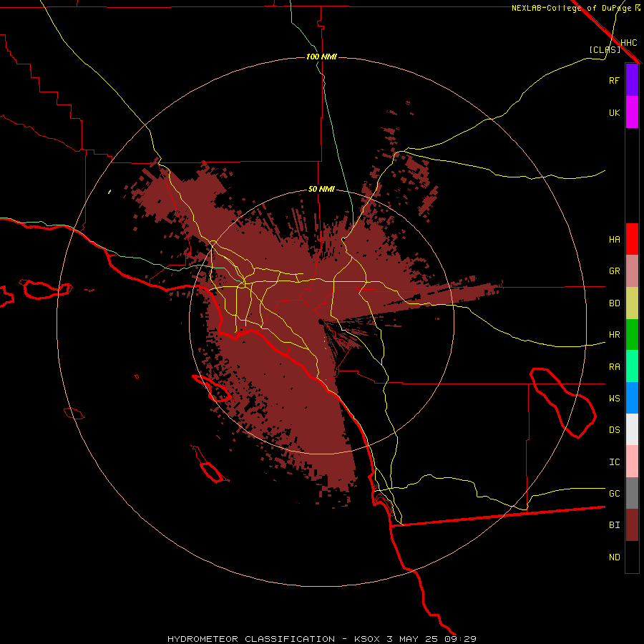Viewport: 644px width, 644px height.
Task: Click the [CLAS] label
Action: pyautogui.click(x=605, y=49)
